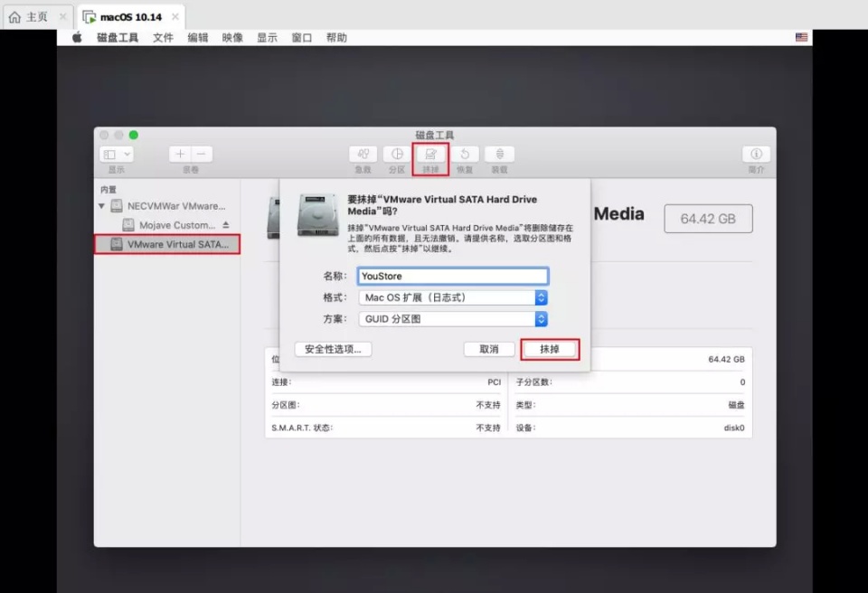Screen dimensions: 868x593
Task: Collapse the NECVMWar VMware disk tree
Action: pyautogui.click(x=102, y=206)
